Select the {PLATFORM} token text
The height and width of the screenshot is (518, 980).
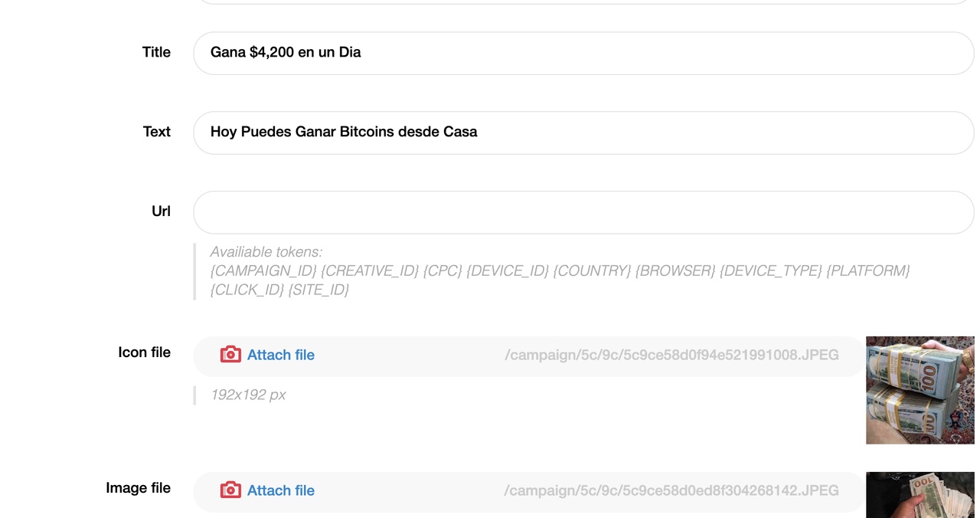[x=868, y=270]
